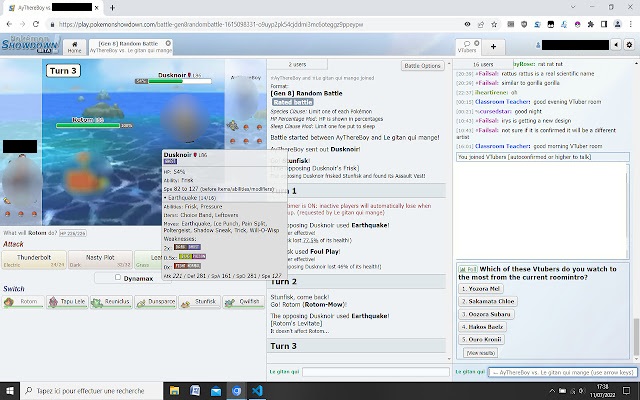Click the Pokéball extension icon in toolbar
This screenshot has width=640, height=400.
pos(577,24)
